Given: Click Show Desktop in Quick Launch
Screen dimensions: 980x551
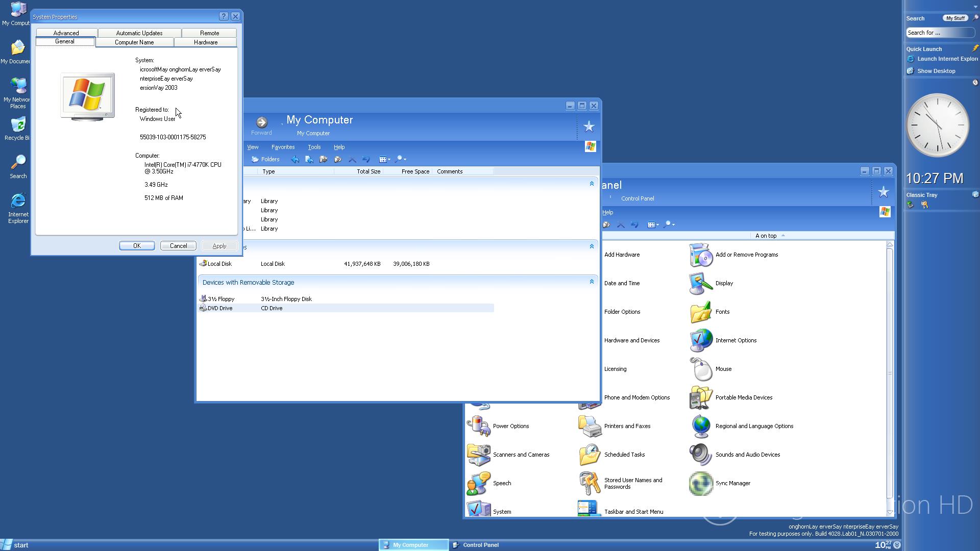Looking at the screenshot, I should click(x=936, y=71).
